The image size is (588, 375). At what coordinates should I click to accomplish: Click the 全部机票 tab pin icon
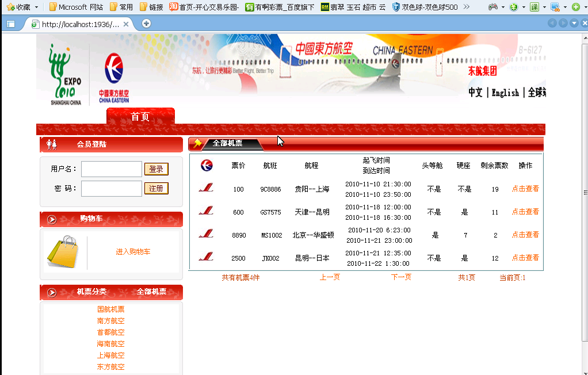[197, 143]
